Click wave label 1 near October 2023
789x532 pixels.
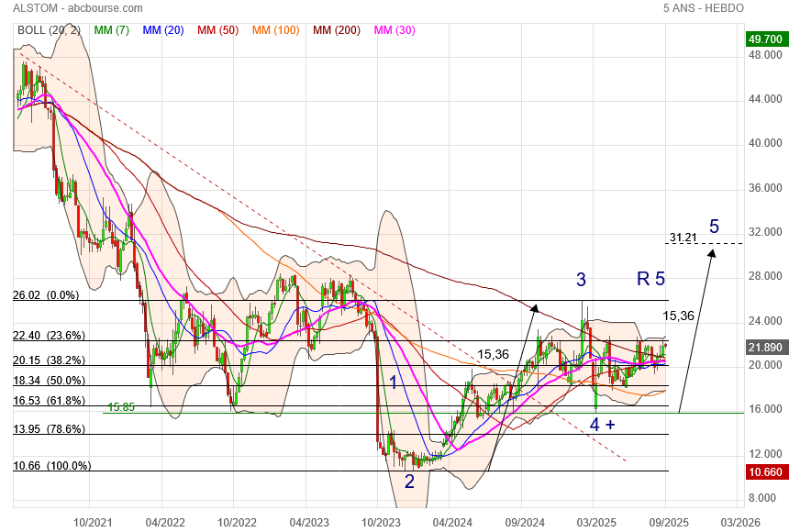pyautogui.click(x=394, y=383)
